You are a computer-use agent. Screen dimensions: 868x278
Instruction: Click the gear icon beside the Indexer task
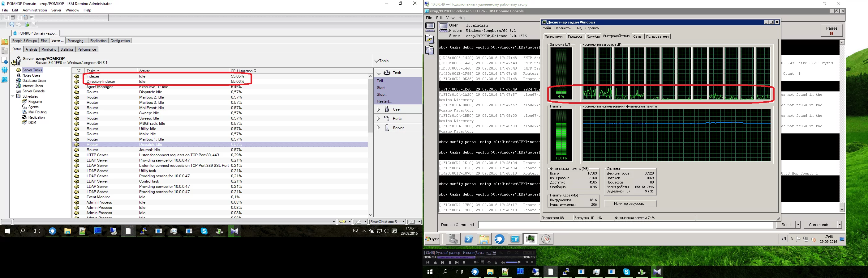(x=77, y=76)
